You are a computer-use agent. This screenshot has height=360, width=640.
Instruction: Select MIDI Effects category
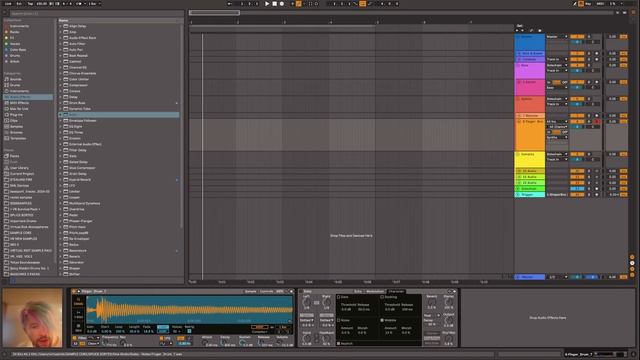(x=19, y=103)
